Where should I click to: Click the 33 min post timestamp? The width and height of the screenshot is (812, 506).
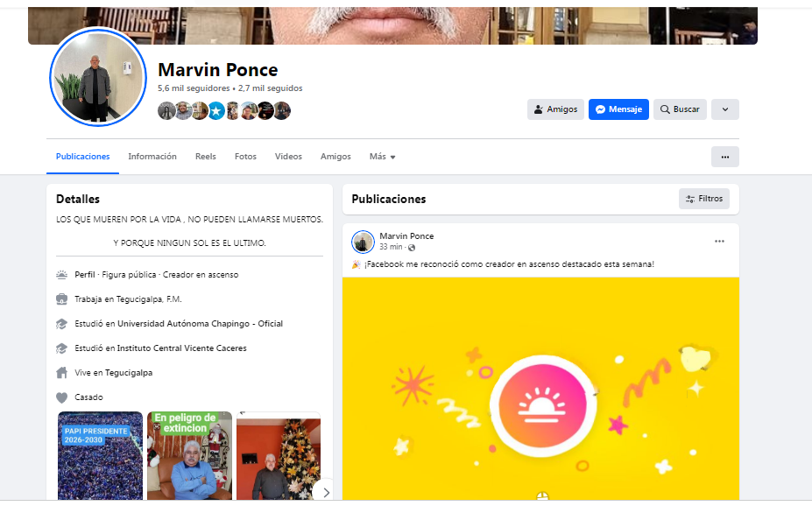tap(391, 247)
